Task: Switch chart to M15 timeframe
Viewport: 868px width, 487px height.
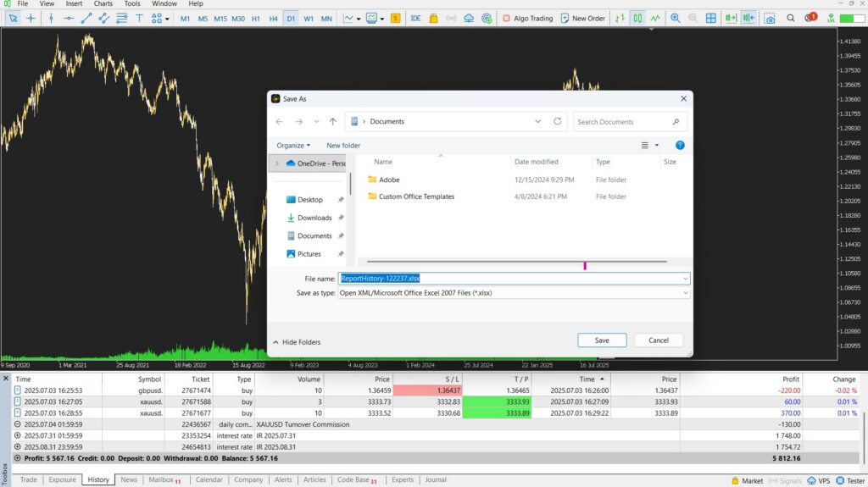Action: pyautogui.click(x=220, y=19)
